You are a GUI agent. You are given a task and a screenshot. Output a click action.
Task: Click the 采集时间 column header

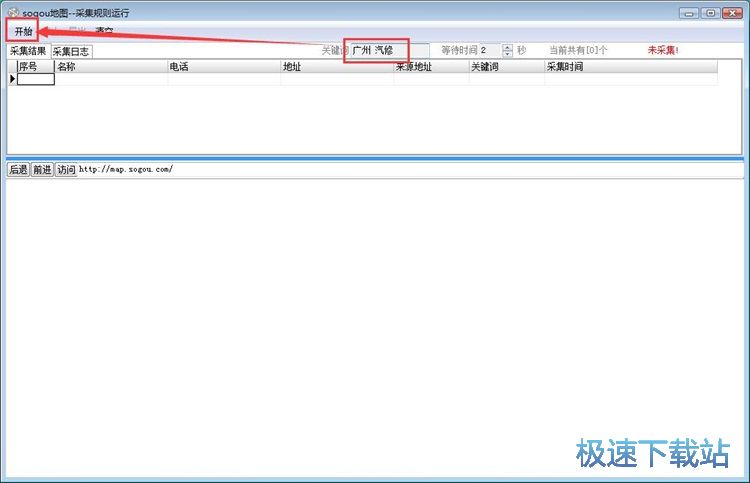click(x=631, y=66)
